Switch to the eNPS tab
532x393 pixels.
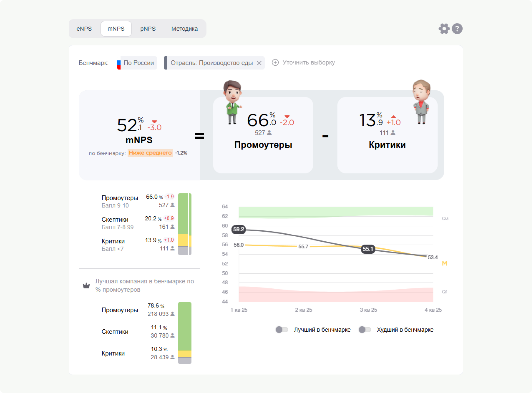(x=84, y=29)
